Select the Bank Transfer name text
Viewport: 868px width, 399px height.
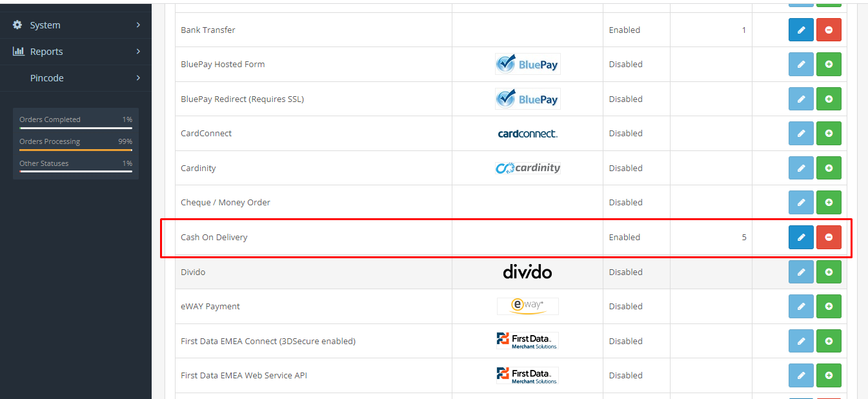pos(208,30)
